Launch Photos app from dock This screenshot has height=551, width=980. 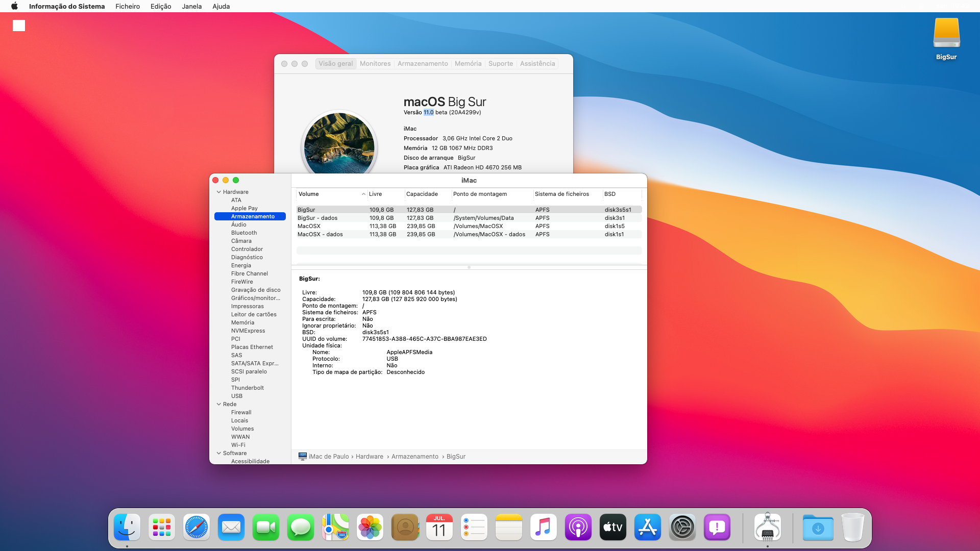coord(370,528)
